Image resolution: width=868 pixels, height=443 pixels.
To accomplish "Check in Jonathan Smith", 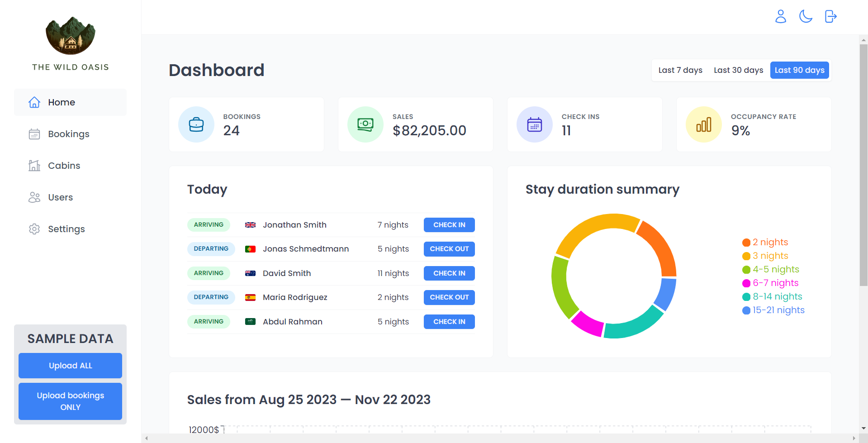I will (449, 225).
